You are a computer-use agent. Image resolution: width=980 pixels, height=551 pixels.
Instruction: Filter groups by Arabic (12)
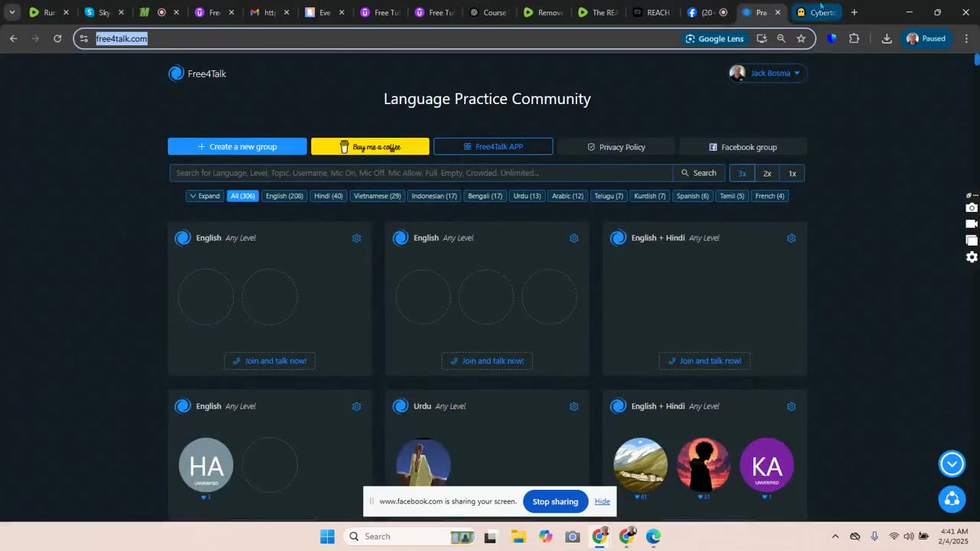click(567, 196)
